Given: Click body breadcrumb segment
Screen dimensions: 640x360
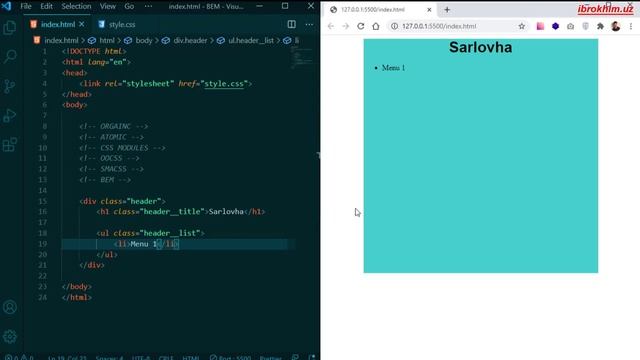Looking at the screenshot, I should pyautogui.click(x=144, y=40).
